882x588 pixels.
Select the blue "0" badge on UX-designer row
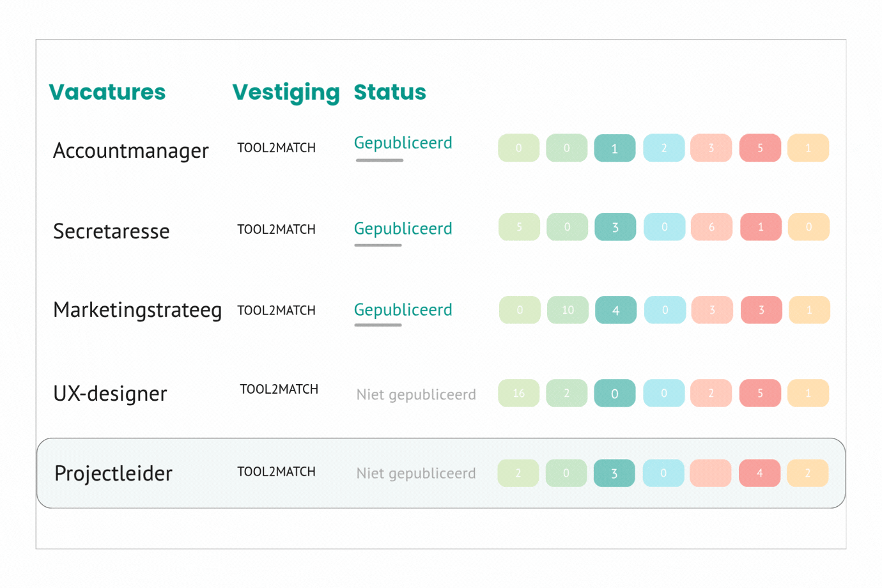click(x=663, y=393)
